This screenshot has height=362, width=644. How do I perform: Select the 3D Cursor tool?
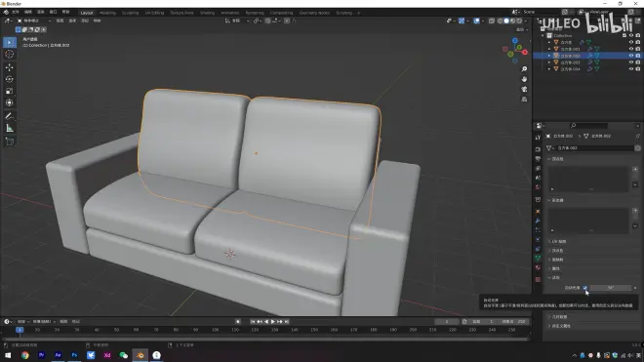click(x=10, y=55)
